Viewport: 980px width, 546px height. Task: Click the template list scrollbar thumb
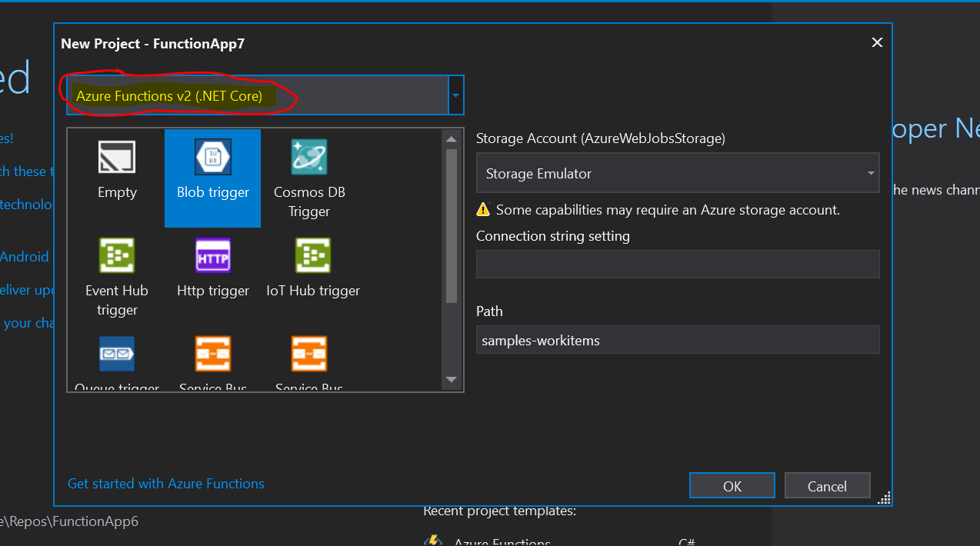(452, 225)
